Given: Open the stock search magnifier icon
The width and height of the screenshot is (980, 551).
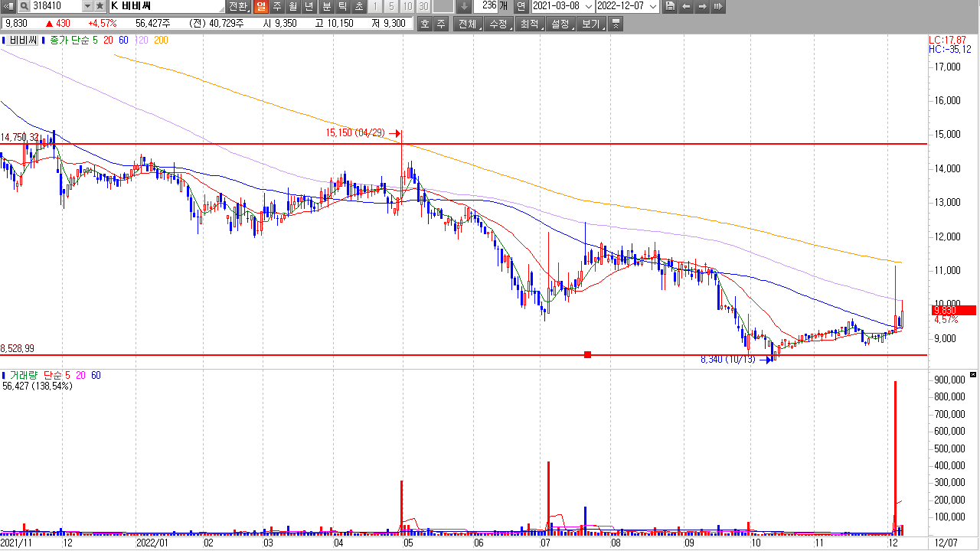Looking at the screenshot, I should click(24, 6).
